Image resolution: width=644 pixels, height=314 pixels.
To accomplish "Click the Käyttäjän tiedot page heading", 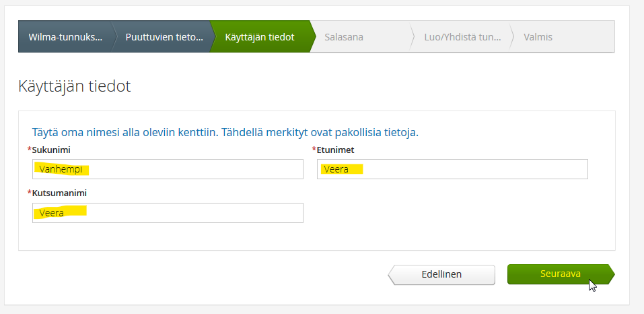I will coord(74,87).
